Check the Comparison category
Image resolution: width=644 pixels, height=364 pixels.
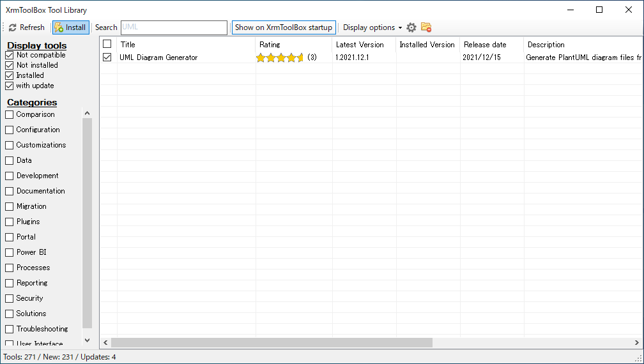(x=10, y=114)
